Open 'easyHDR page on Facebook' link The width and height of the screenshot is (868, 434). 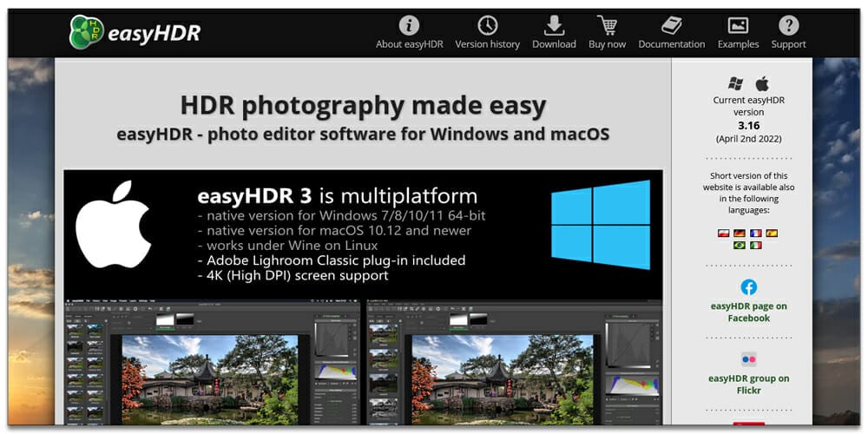[748, 312]
